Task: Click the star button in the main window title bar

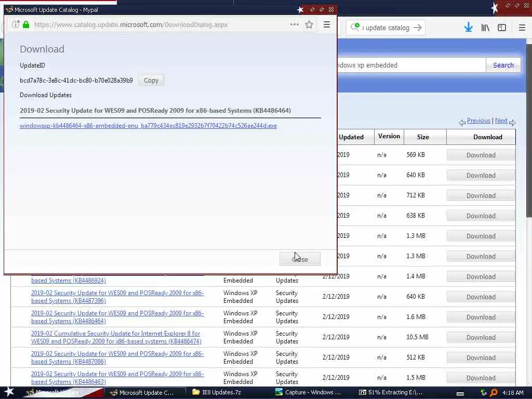Action: coord(495,7)
